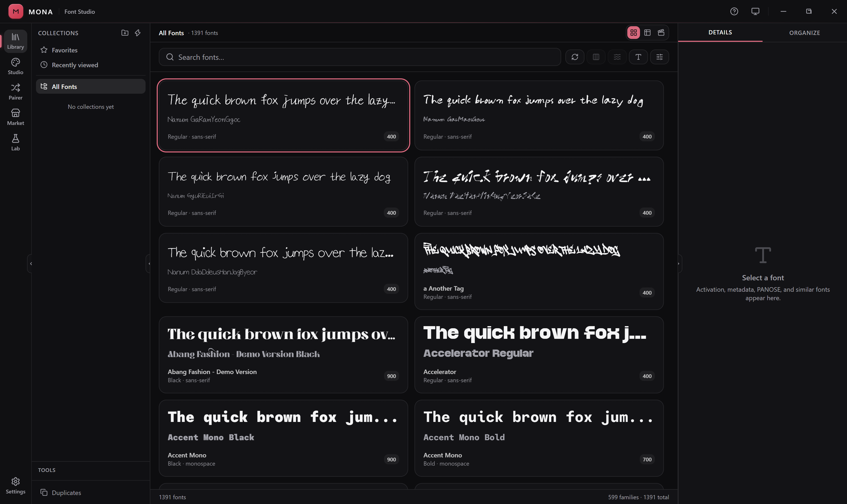This screenshot has height=504, width=847.
Task: Click the lightning bolt icon beside Collections
Action: point(138,33)
